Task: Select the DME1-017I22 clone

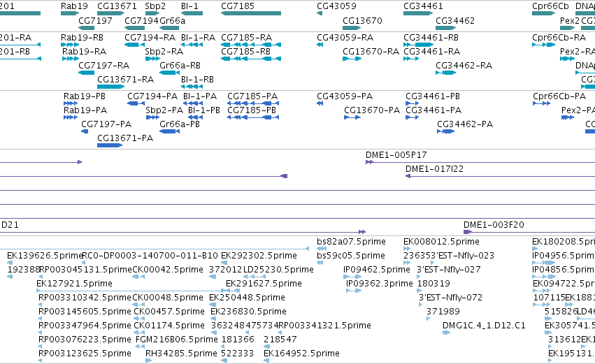Action: [x=500, y=176]
